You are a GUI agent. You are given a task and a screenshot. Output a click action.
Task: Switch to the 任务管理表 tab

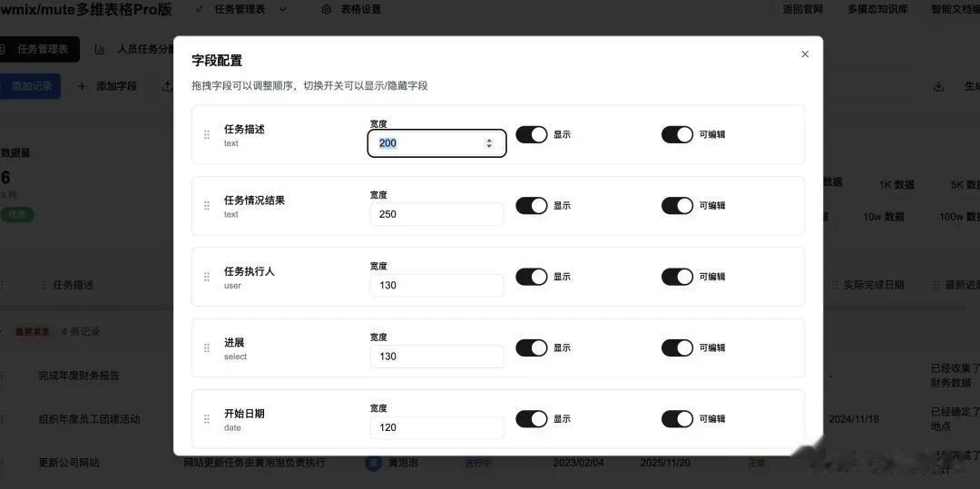coord(40,49)
